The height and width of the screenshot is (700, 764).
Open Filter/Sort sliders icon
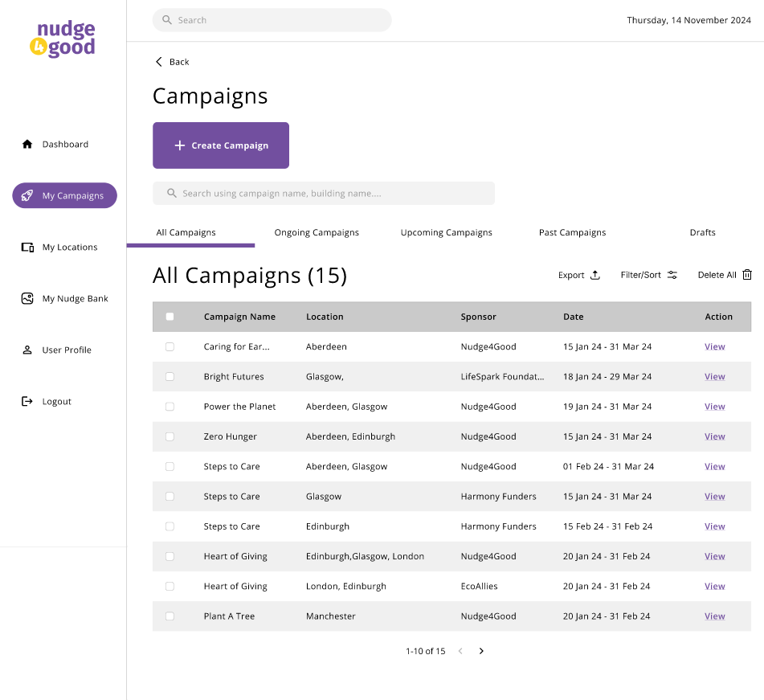click(x=672, y=275)
